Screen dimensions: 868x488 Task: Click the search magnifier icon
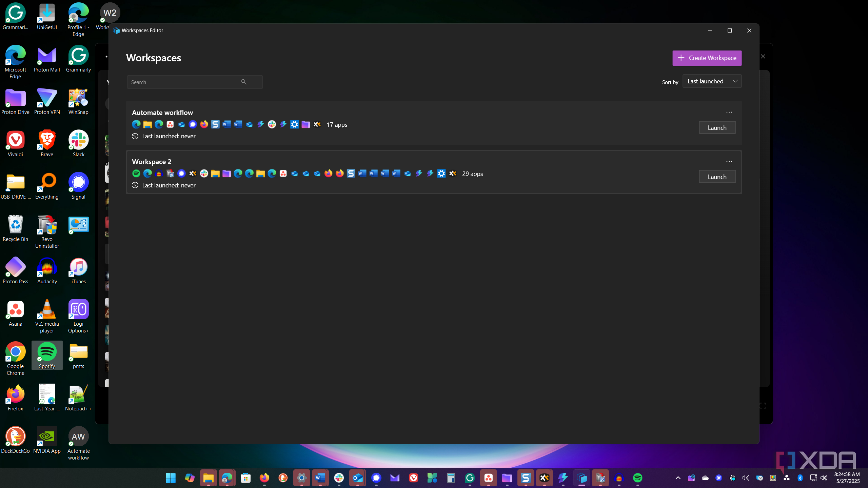244,82
